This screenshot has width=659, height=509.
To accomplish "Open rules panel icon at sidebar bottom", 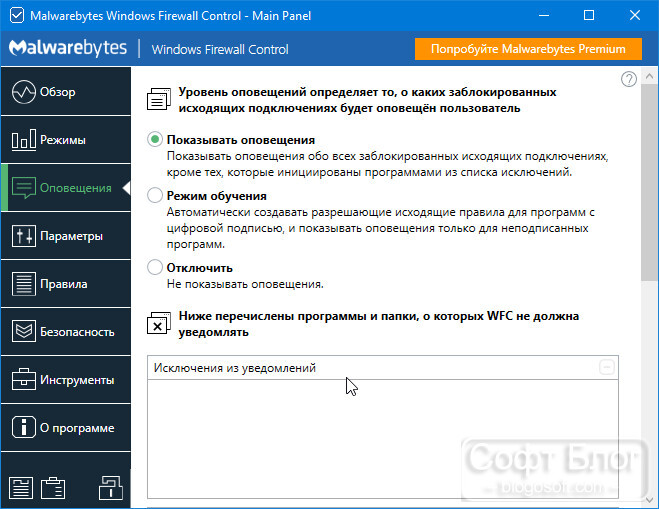I will 21,488.
